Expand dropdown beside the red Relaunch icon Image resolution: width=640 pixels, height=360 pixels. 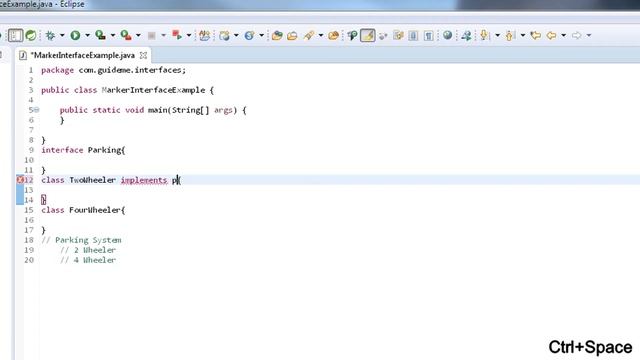[189, 36]
